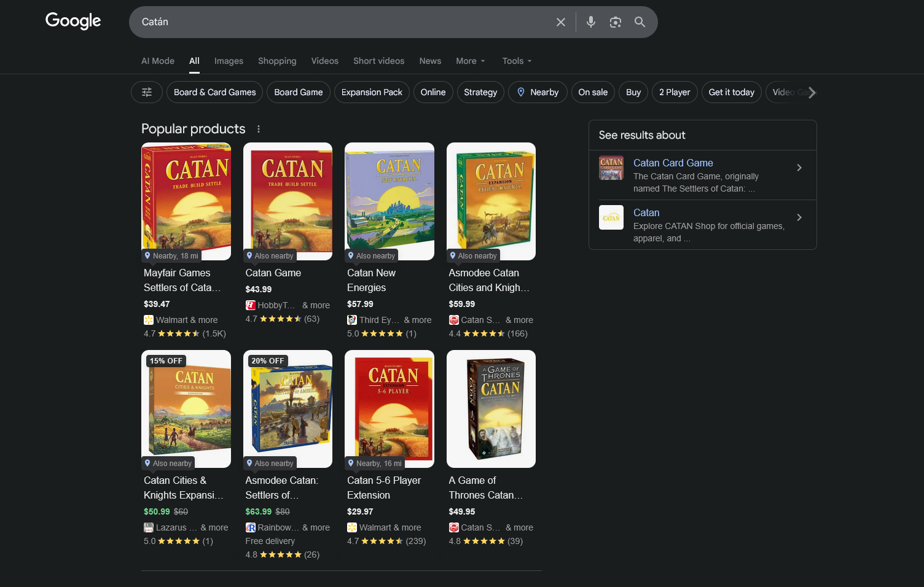Open Asmodee Catan Cities and Knights title

(489, 280)
